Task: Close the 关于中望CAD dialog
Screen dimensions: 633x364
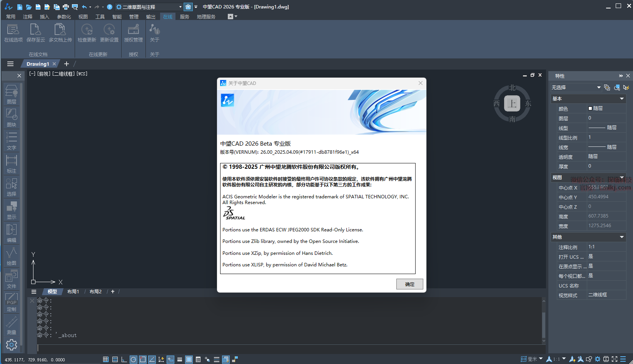Action: tap(421, 83)
